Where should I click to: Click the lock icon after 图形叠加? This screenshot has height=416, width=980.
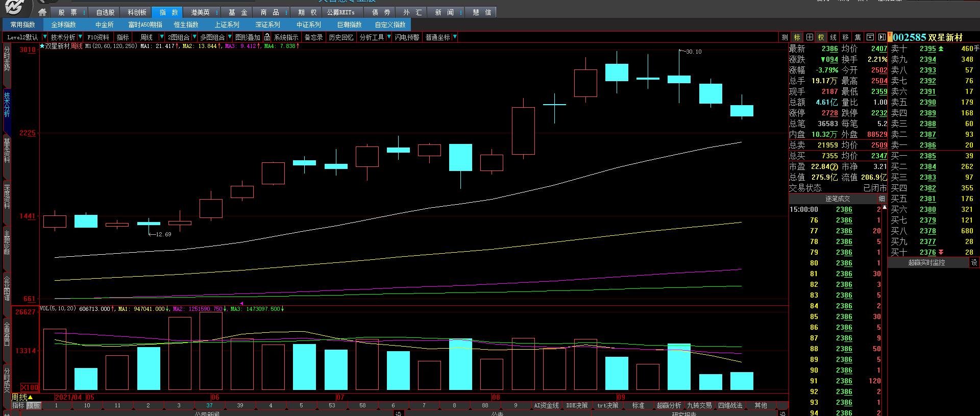click(x=267, y=37)
